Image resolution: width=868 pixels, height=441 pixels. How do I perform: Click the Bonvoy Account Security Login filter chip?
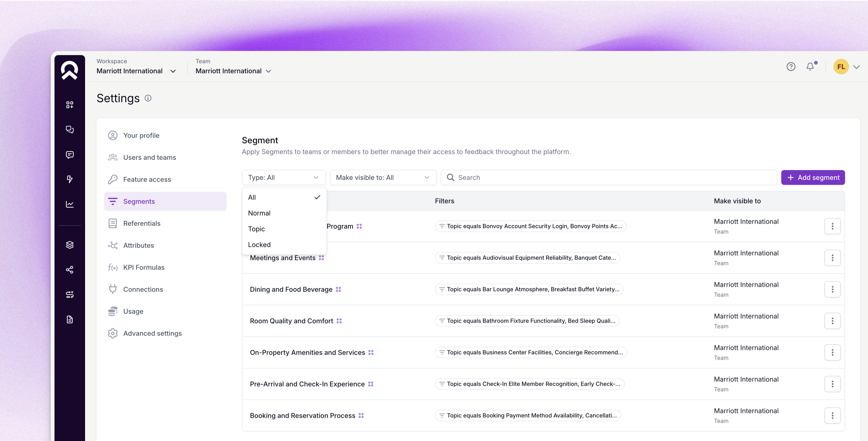coord(530,226)
